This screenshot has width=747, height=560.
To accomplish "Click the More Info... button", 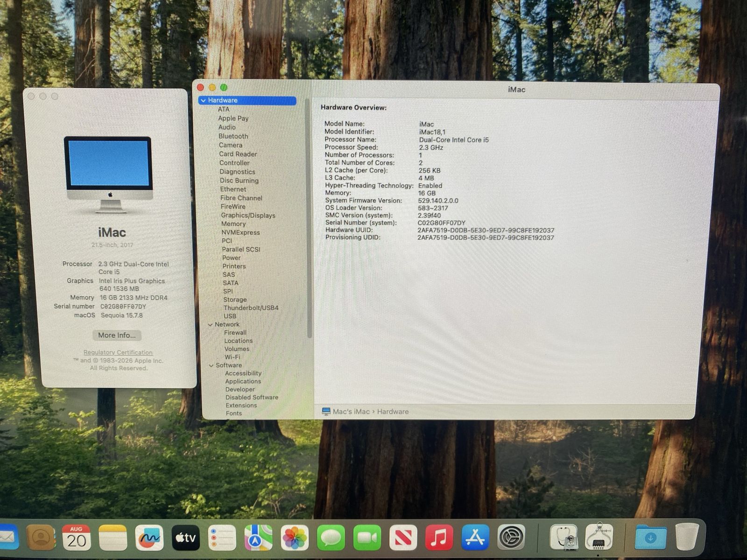I will pos(117,335).
